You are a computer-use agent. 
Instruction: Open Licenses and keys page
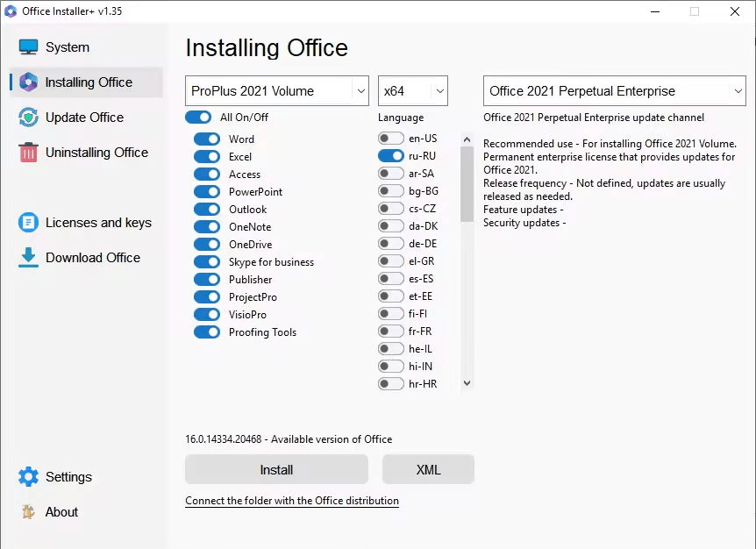(98, 222)
